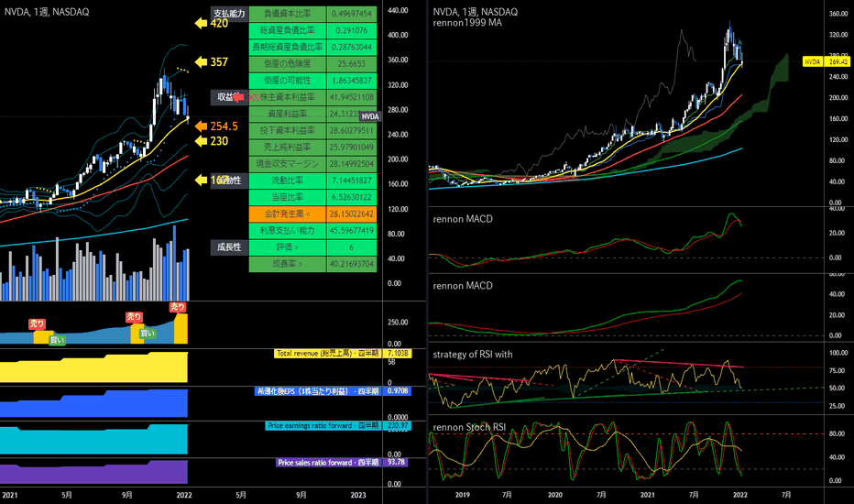Click the 資産利益率 table cell

coord(288,114)
